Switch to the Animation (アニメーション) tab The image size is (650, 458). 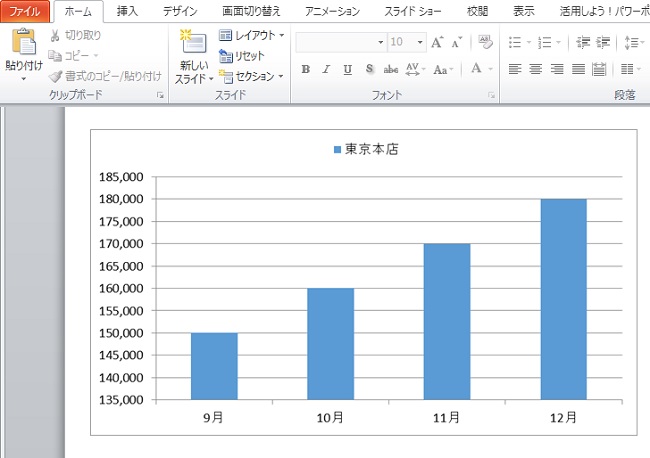pyautogui.click(x=332, y=11)
